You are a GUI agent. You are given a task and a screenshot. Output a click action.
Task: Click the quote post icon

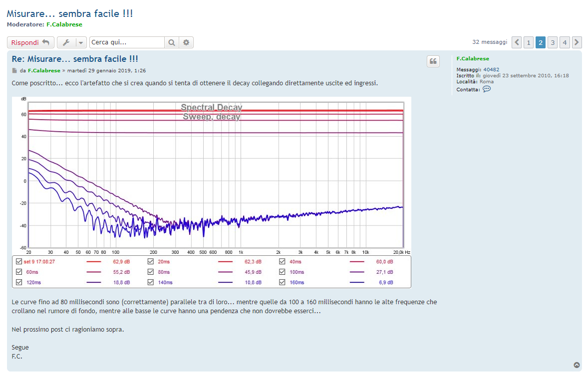433,61
